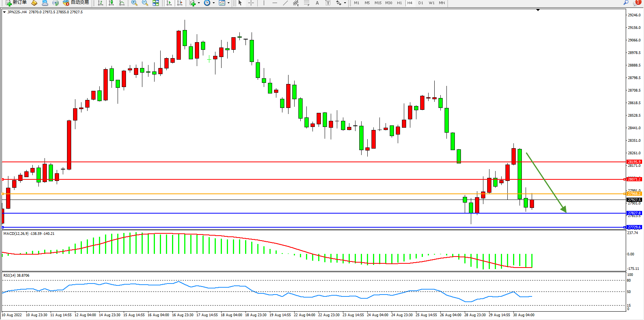
Task: Click the green arrow on the chart
Action: (x=546, y=182)
